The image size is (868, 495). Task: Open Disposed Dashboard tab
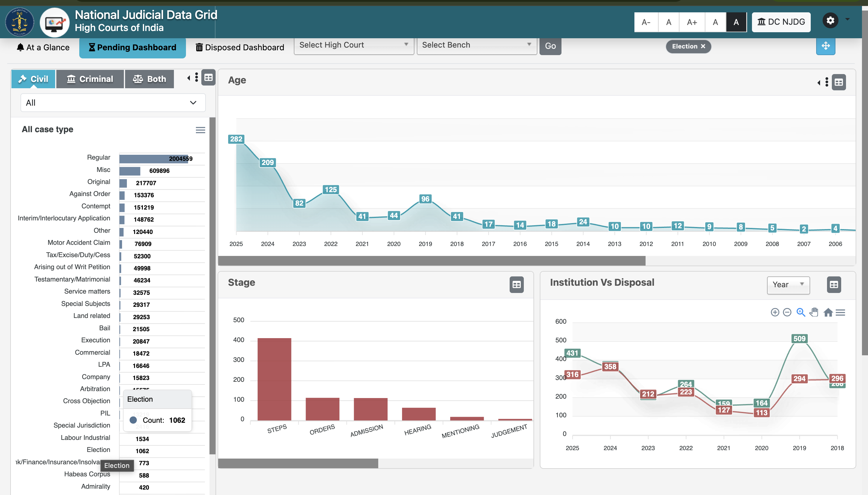[x=240, y=47]
